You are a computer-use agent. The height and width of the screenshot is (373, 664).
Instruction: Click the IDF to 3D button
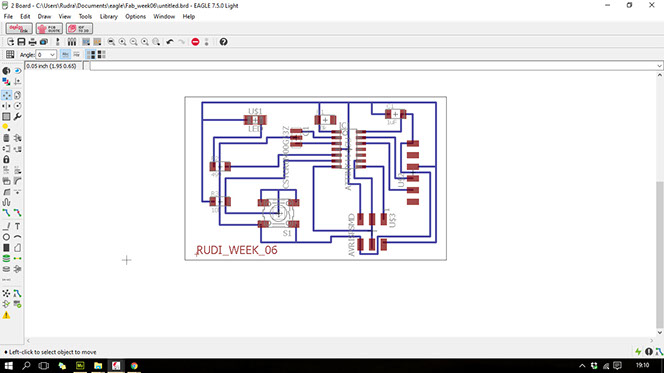[79, 29]
